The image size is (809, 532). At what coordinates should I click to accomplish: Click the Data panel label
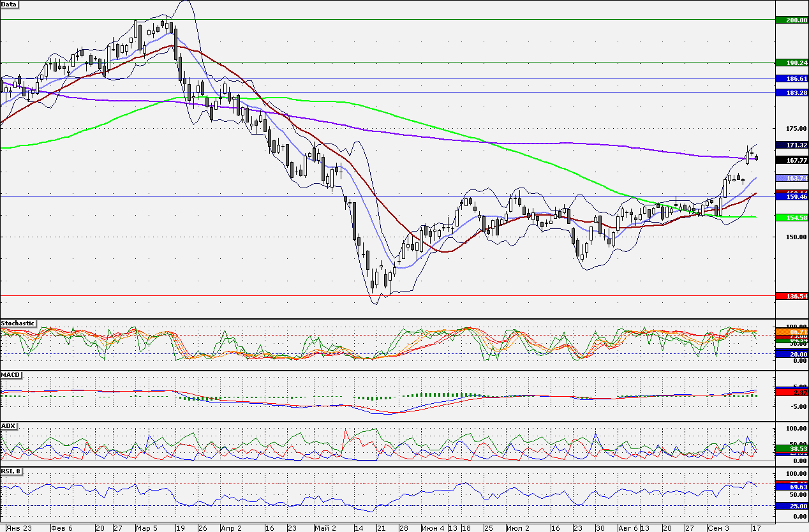tap(10, 4)
